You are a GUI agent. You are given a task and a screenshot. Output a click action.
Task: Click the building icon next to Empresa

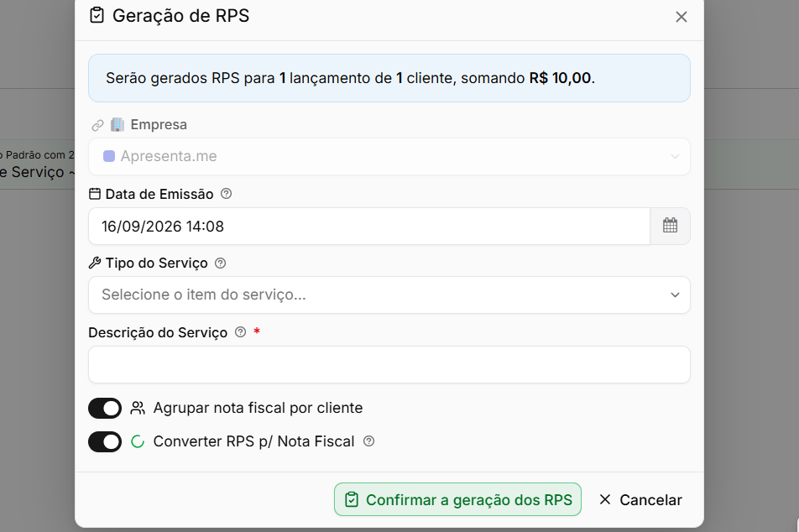[x=117, y=124]
